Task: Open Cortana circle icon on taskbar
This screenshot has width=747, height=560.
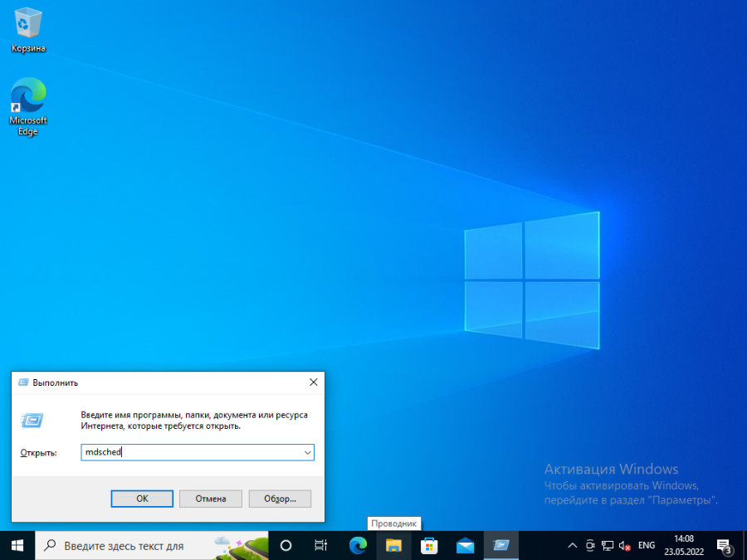Action: 286,546
